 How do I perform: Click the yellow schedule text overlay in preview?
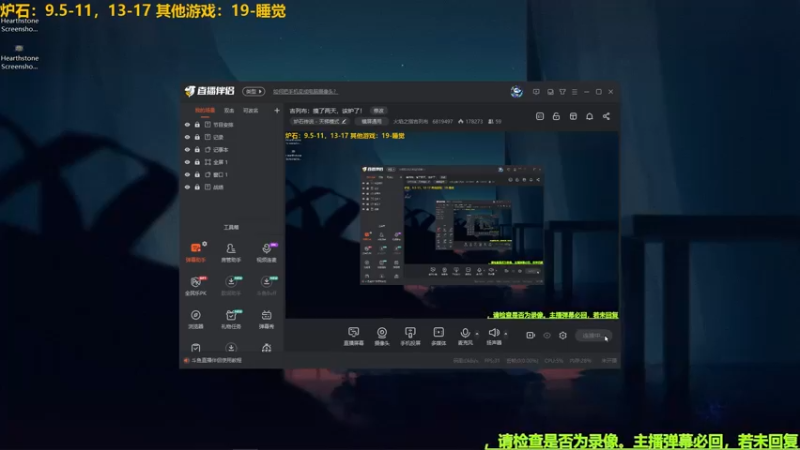[345, 136]
